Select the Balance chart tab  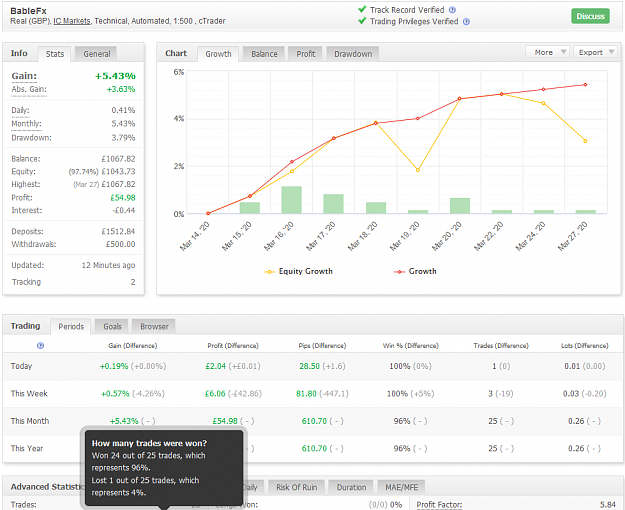(264, 54)
